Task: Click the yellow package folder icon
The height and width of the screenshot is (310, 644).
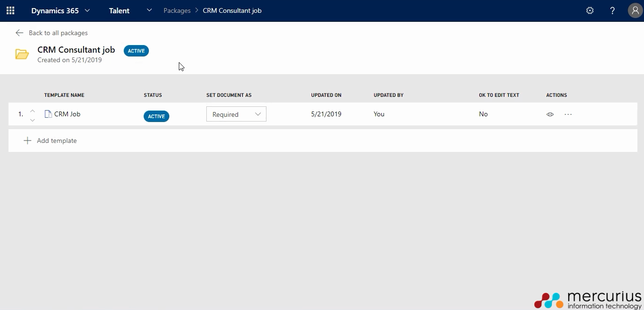Action: [22, 54]
